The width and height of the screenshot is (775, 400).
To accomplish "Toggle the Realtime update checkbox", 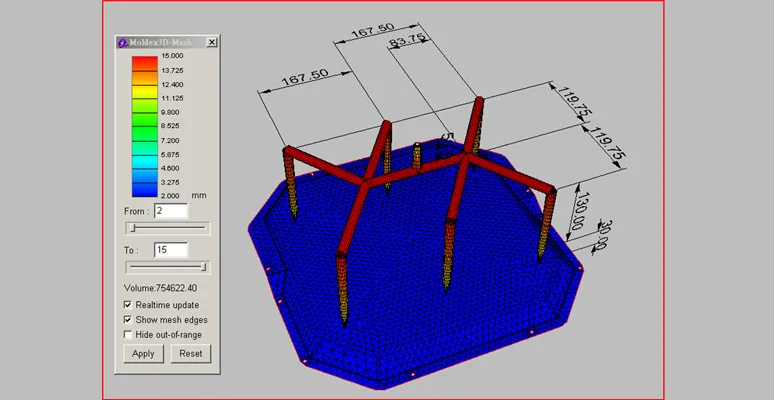I will 128,305.
